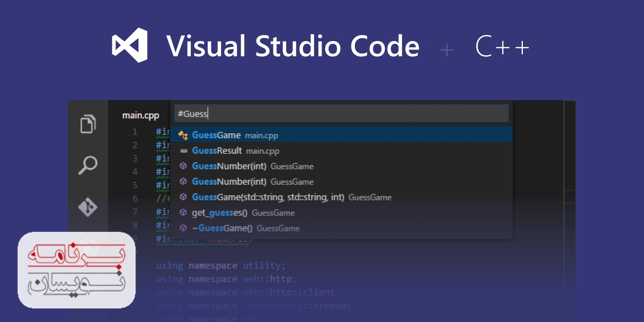
Task: Select GuessGame(std::string, std::string, int) constructor result
Action: [x=341, y=197]
